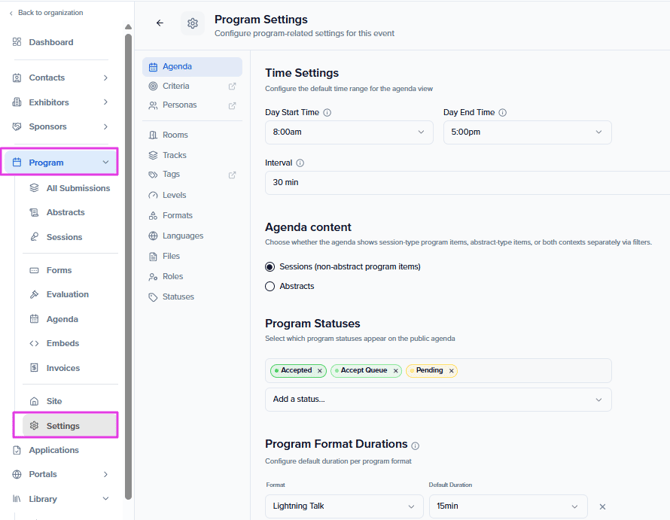Click the info icon next to Day Start Time
The image size is (670, 520).
point(327,113)
